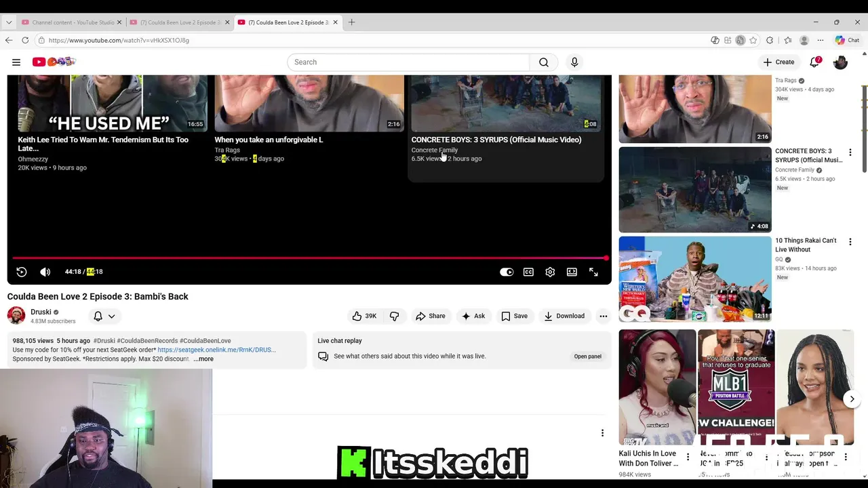Viewport: 868px width, 488px height.
Task: Open the browser profile icon
Action: (804, 41)
